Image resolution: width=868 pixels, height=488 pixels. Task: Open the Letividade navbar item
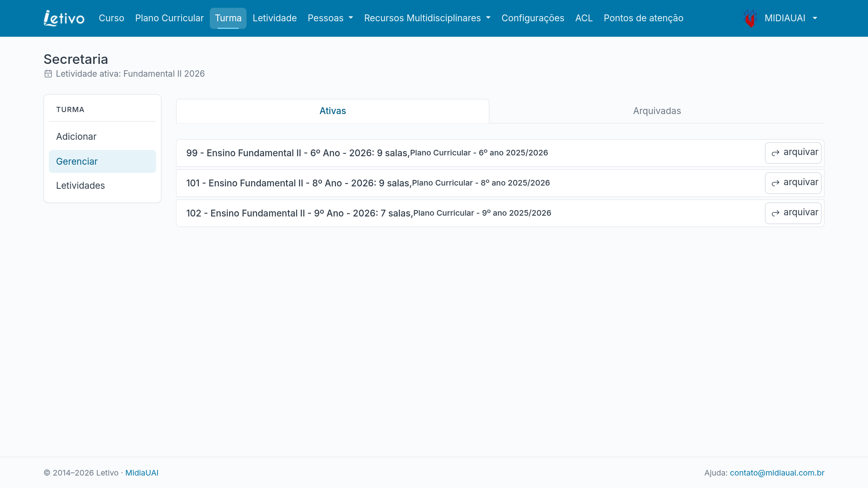click(x=275, y=18)
